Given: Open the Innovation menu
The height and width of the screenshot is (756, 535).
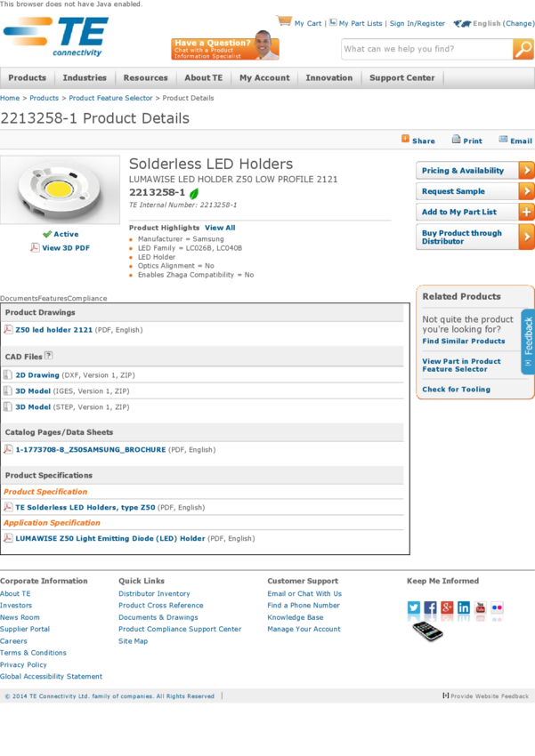Looking at the screenshot, I should pos(329,77).
